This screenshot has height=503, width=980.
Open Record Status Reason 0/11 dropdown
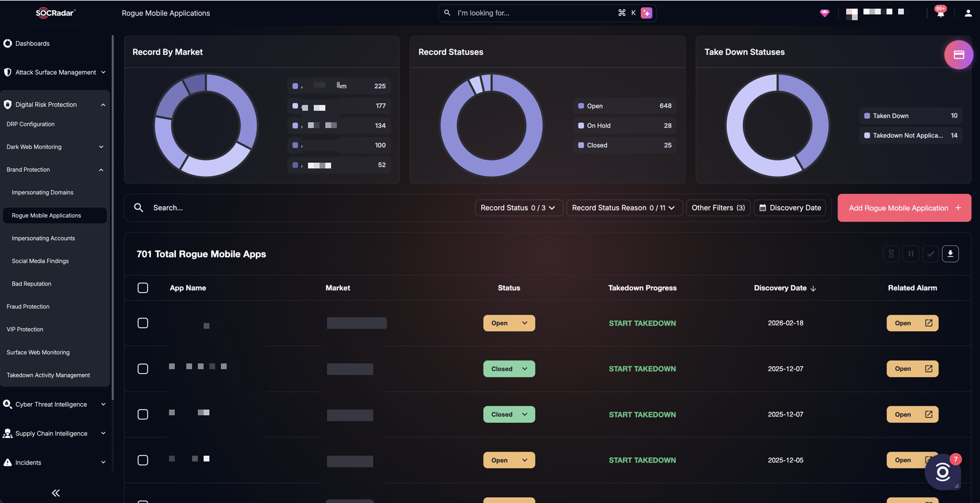coord(624,208)
